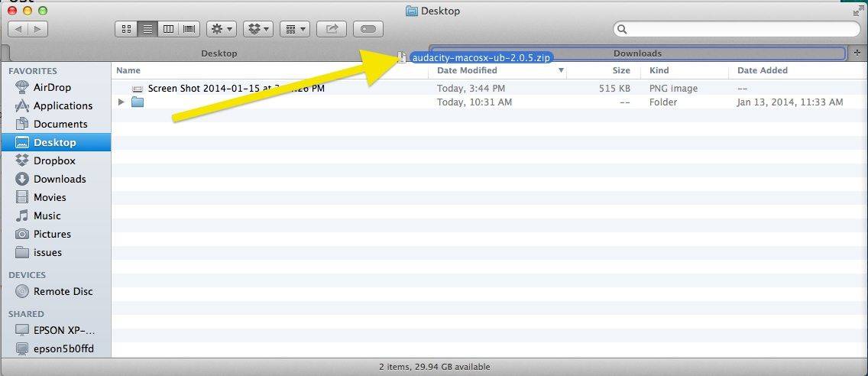Image resolution: width=868 pixels, height=376 pixels.
Task: Open AirDrop in the sidebar
Action: click(x=52, y=87)
